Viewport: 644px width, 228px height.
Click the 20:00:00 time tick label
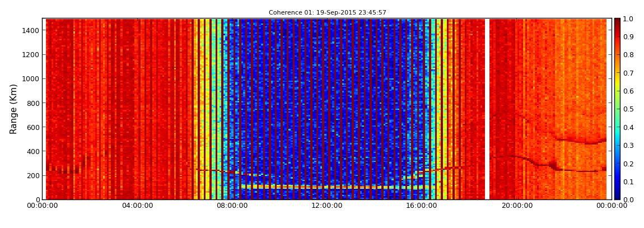coord(517,206)
